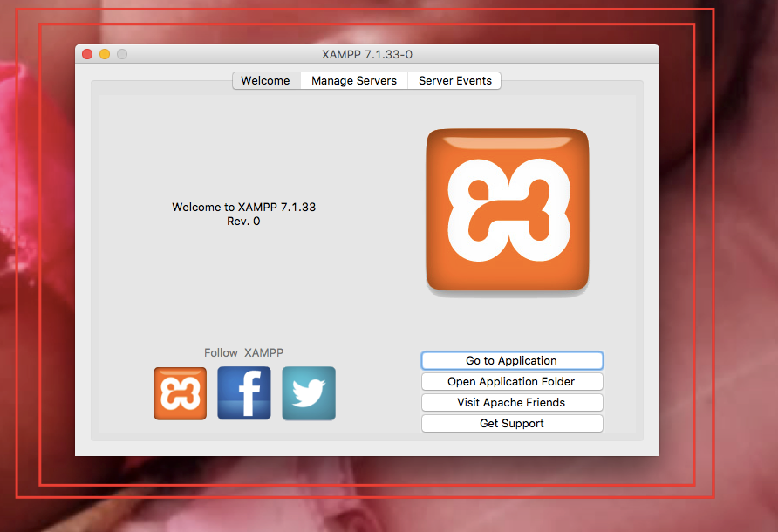778x532 pixels.
Task: Open the XAMPP Twitter bird icon
Action: [x=309, y=393]
